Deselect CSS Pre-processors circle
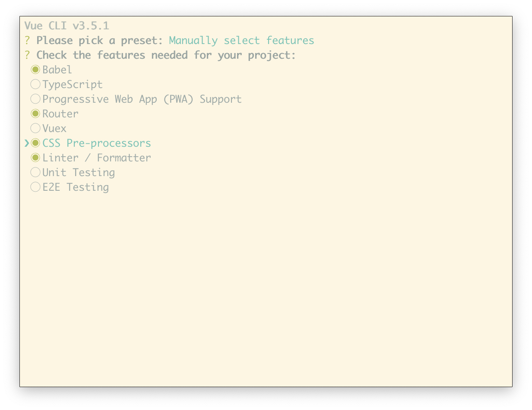The height and width of the screenshot is (410, 532). pos(35,143)
